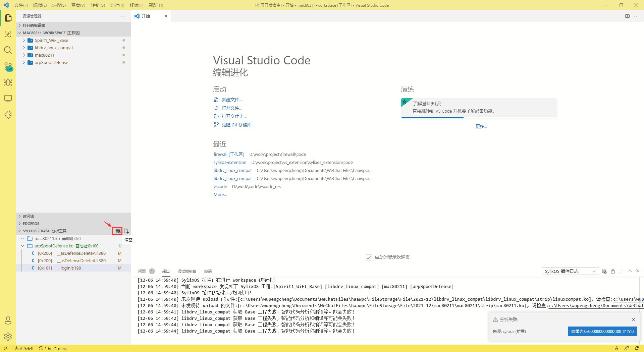Expand the 时间线 section

73,216
